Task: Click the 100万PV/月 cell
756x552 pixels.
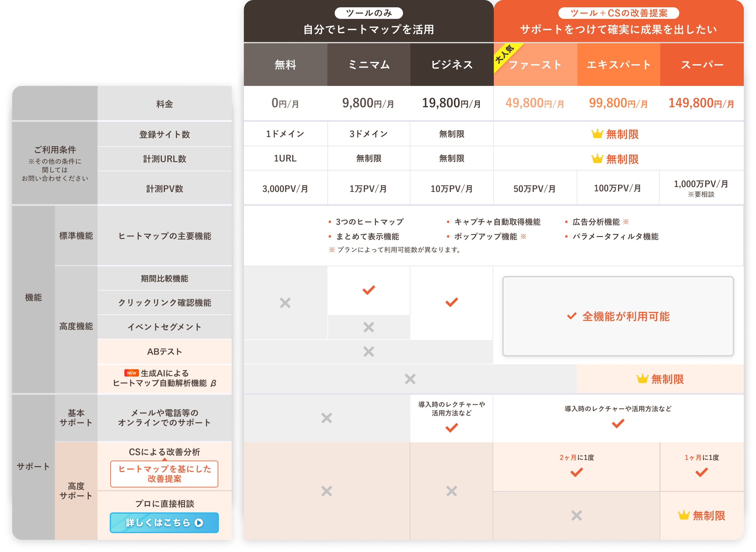Action: click(618, 187)
